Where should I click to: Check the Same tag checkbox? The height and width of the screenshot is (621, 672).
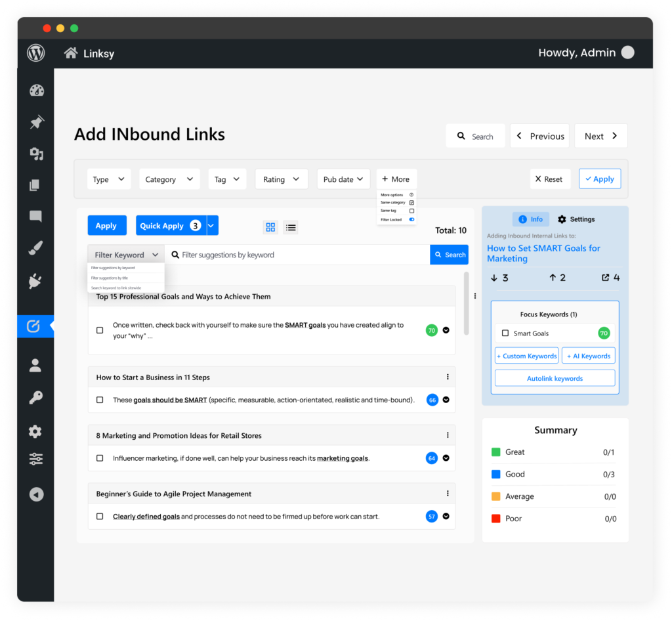[411, 211]
